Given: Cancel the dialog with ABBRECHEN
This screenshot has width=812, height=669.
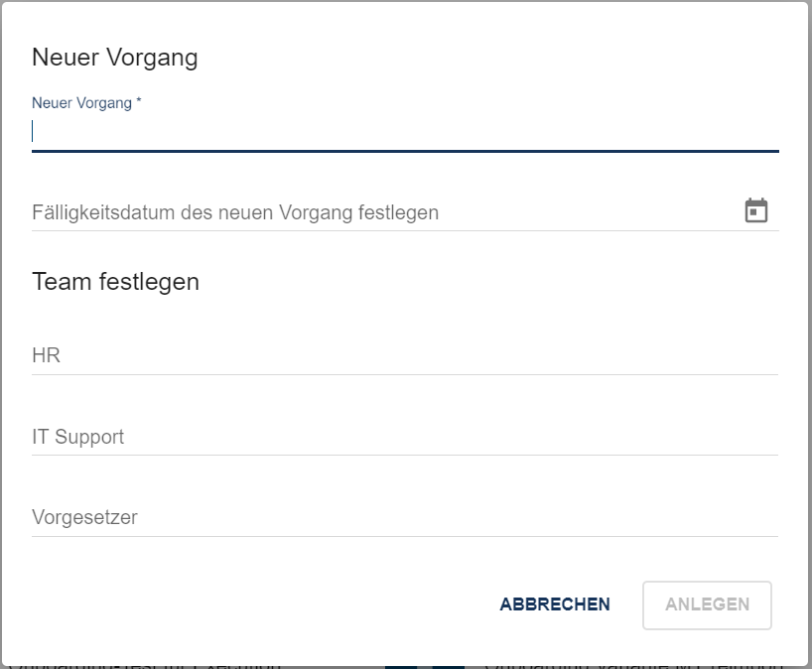Looking at the screenshot, I should (x=555, y=604).
